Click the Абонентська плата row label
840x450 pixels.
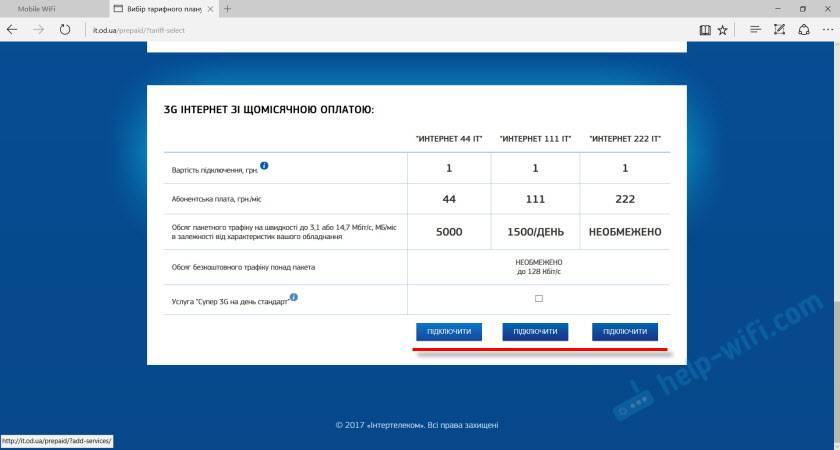217,199
